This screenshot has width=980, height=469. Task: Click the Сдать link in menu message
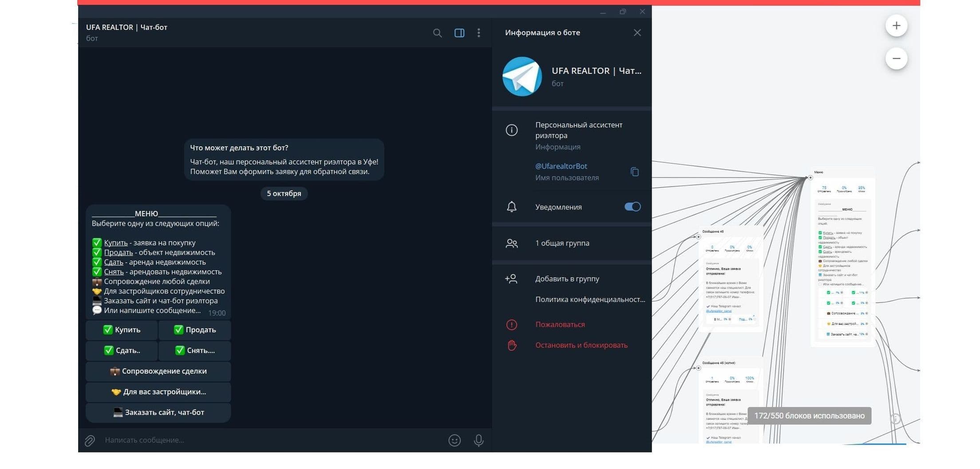[x=114, y=262]
